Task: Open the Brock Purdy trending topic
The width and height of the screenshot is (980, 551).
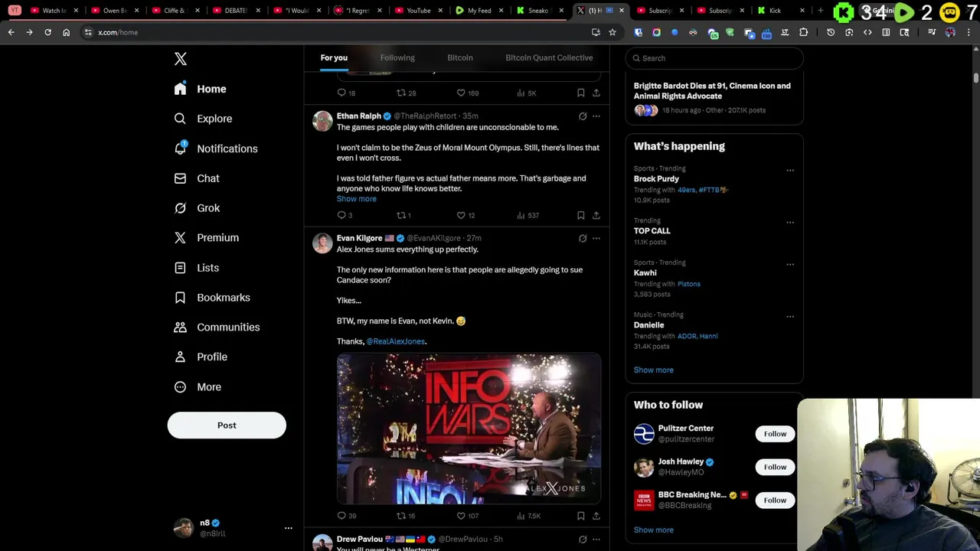Action: click(656, 179)
